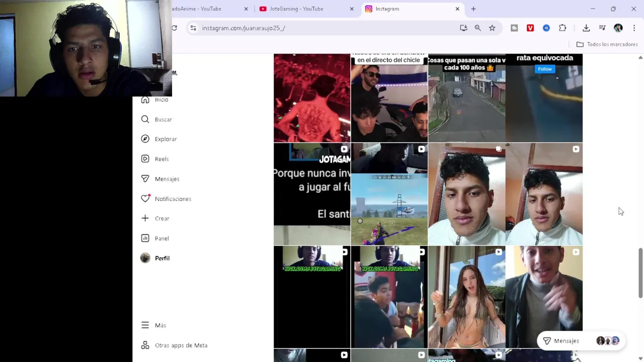The image size is (644, 362).
Task: Click the Inicio label in sidebar
Action: point(162,100)
